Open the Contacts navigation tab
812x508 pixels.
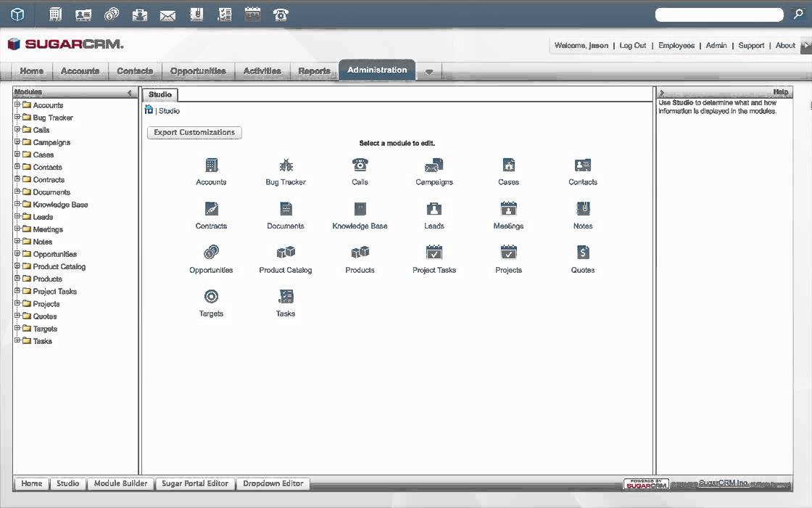pyautogui.click(x=135, y=71)
